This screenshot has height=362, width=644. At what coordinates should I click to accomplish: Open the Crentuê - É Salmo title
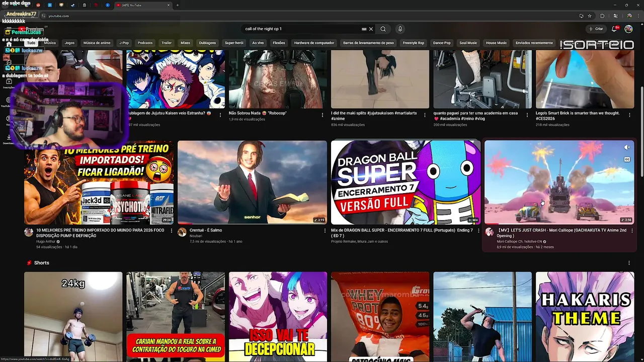[206, 230]
